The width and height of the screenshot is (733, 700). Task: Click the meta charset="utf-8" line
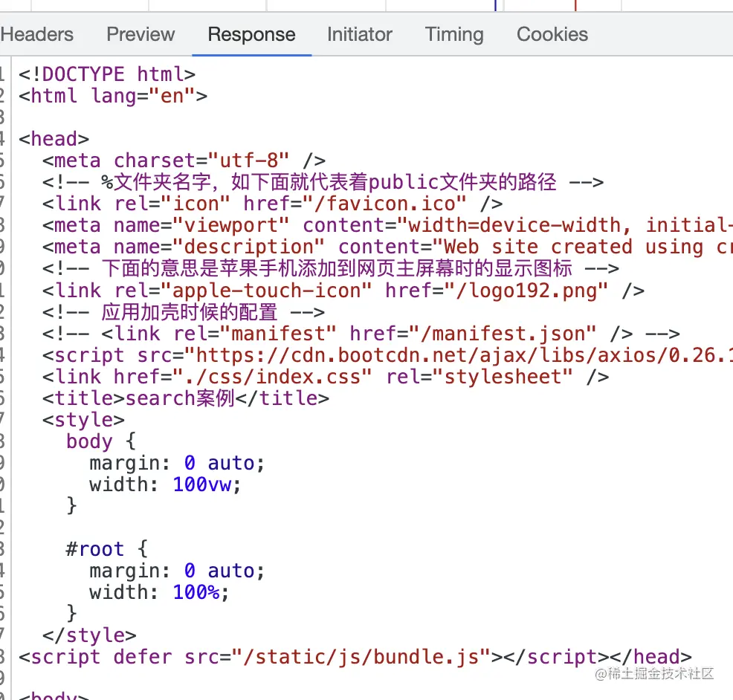pos(184,161)
